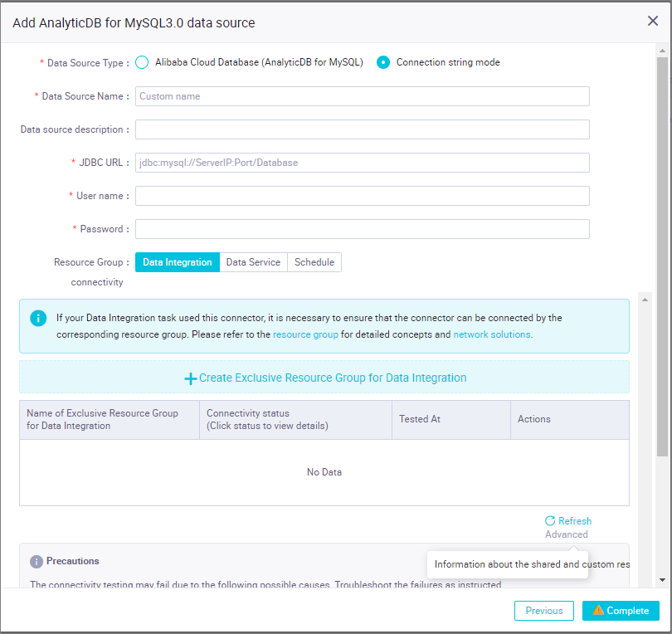672x634 pixels.
Task: Click the Data source description field
Action: click(363, 129)
